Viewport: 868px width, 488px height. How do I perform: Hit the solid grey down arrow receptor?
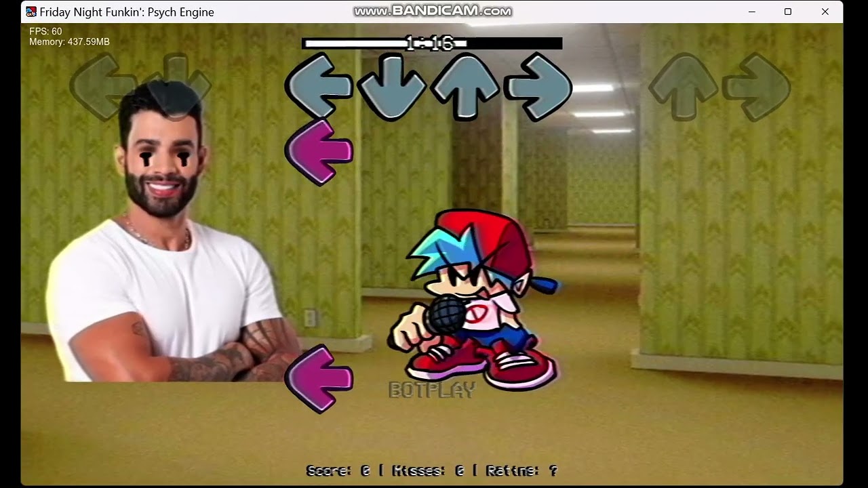392,87
